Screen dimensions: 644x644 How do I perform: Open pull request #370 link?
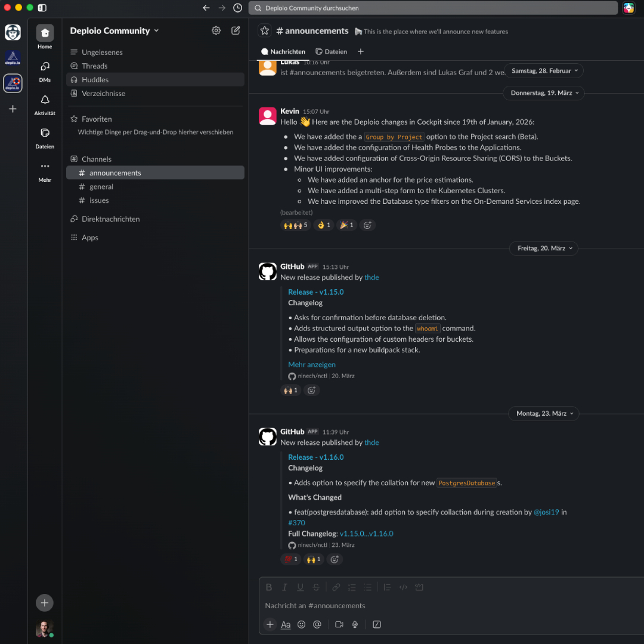(296, 523)
